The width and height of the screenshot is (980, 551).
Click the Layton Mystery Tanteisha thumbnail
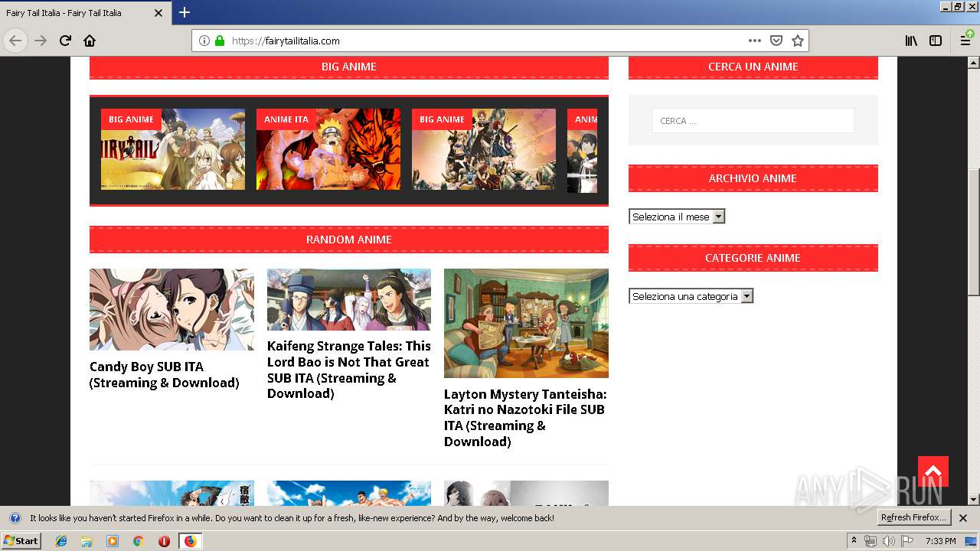pyautogui.click(x=526, y=323)
